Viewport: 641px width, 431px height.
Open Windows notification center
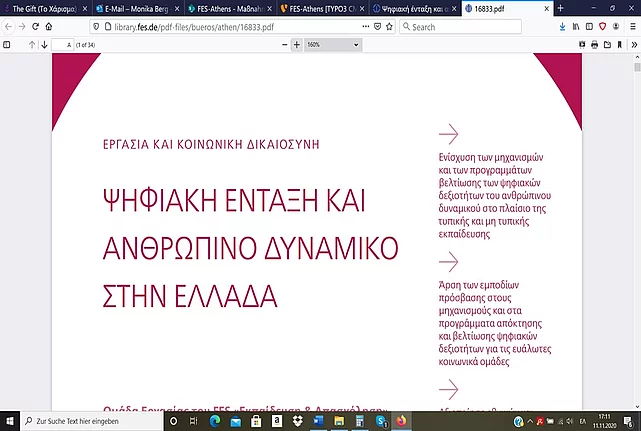point(629,421)
